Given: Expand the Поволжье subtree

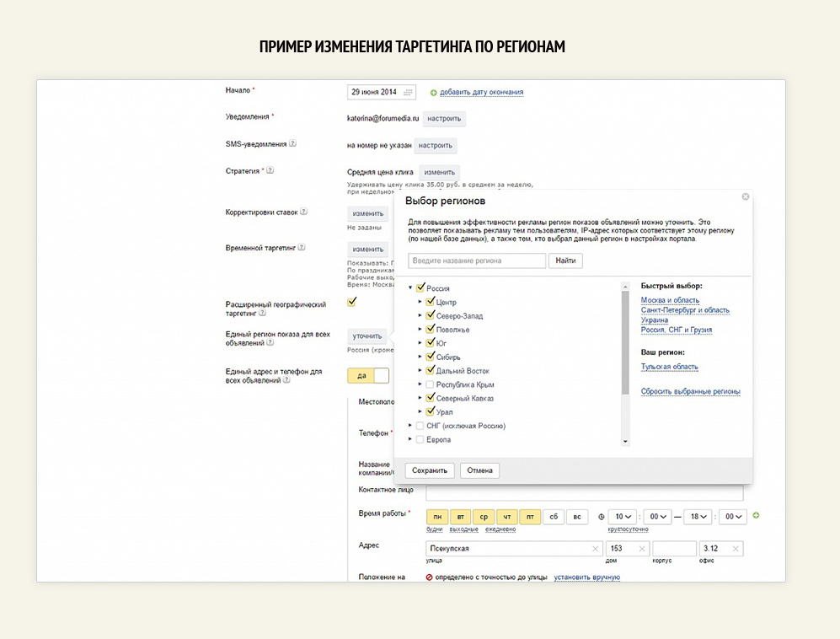Looking at the screenshot, I should pyautogui.click(x=420, y=329).
